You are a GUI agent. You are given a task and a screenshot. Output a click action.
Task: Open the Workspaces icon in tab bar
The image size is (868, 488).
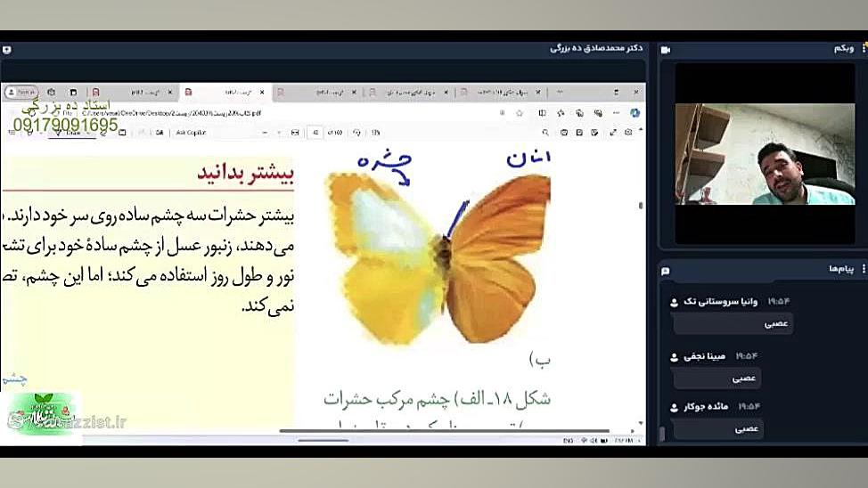(x=52, y=92)
